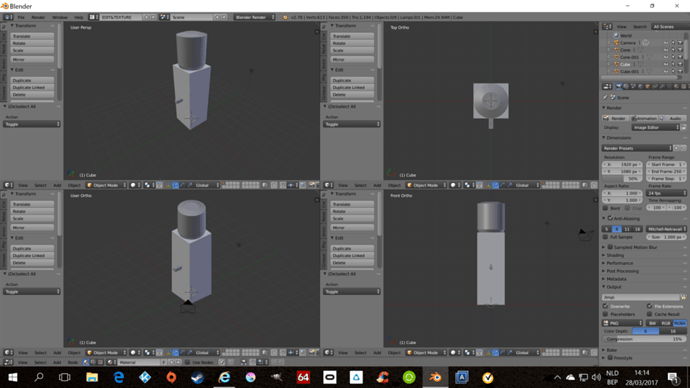Enable Full Sample checkbox

coord(606,237)
